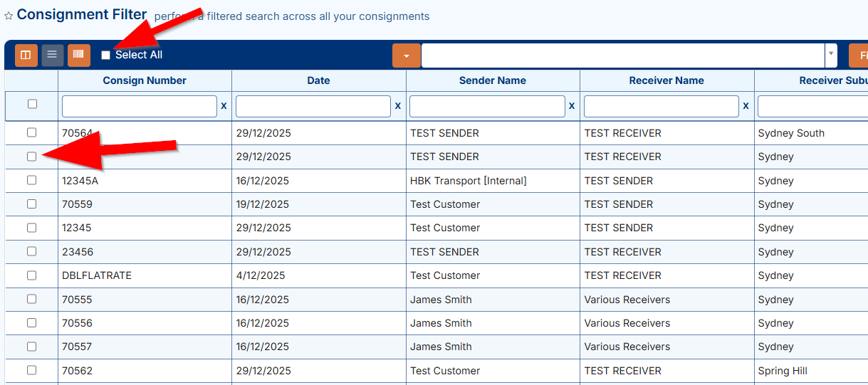Clear the Date filter with X
This screenshot has height=385, width=868.
click(397, 105)
